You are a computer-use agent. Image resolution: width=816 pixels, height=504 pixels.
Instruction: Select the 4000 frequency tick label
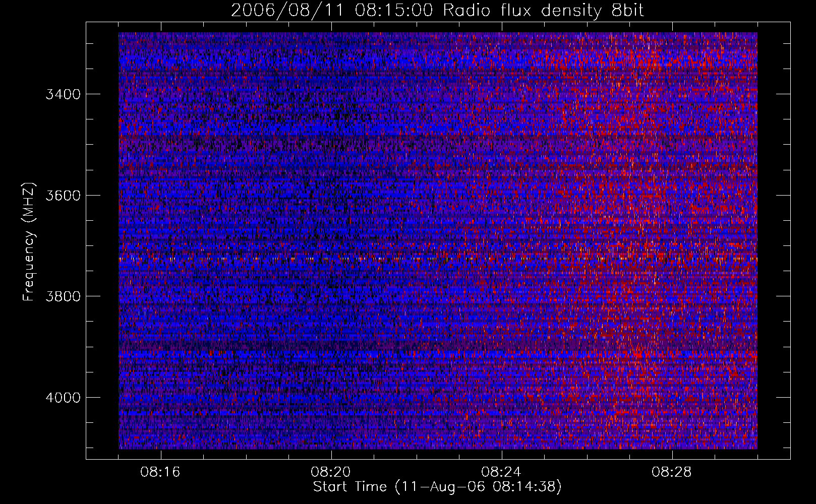[x=63, y=397]
